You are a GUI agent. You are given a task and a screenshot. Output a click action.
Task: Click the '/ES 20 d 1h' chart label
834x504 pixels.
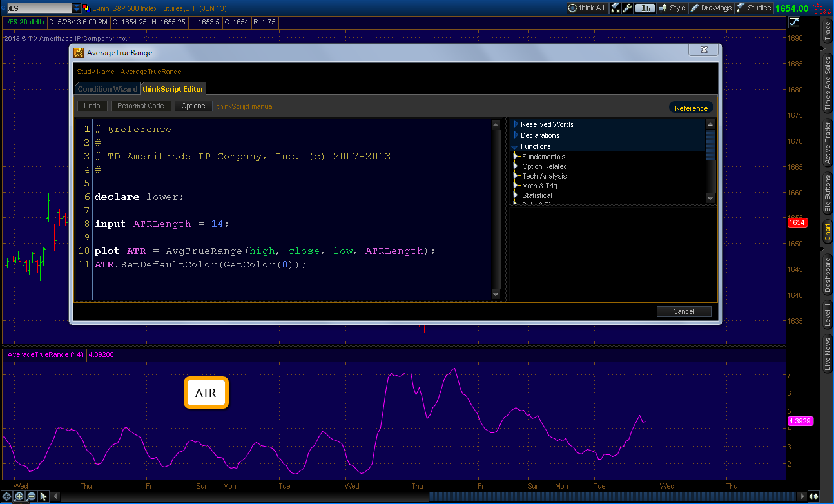click(26, 22)
